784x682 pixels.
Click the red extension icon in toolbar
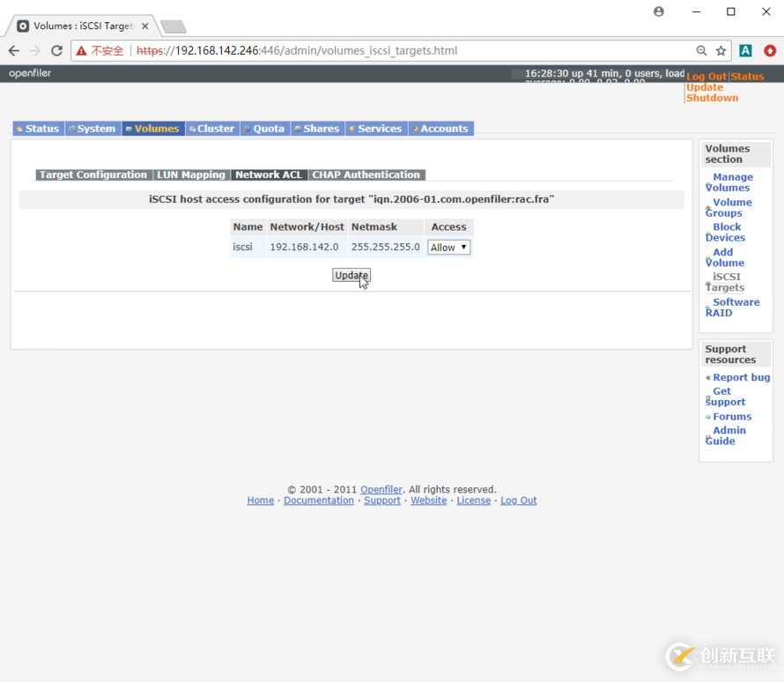[770, 51]
